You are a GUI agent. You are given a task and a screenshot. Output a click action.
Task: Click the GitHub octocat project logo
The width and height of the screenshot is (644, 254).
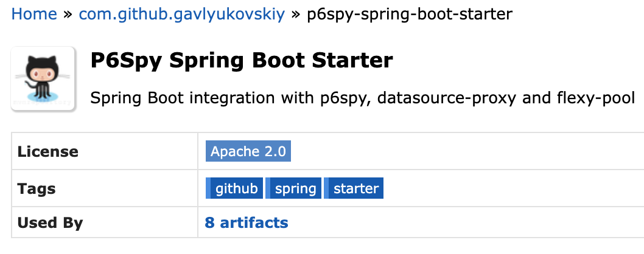(43, 79)
